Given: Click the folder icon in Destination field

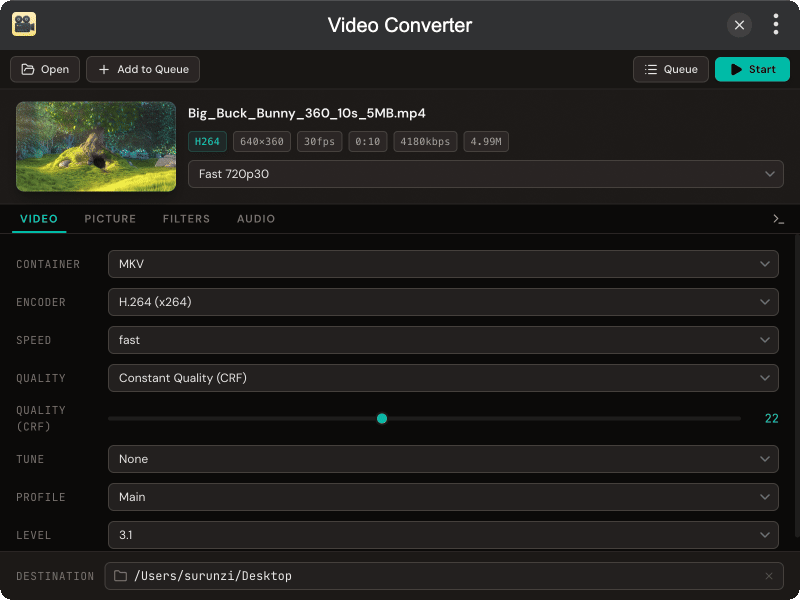Looking at the screenshot, I should (120, 576).
